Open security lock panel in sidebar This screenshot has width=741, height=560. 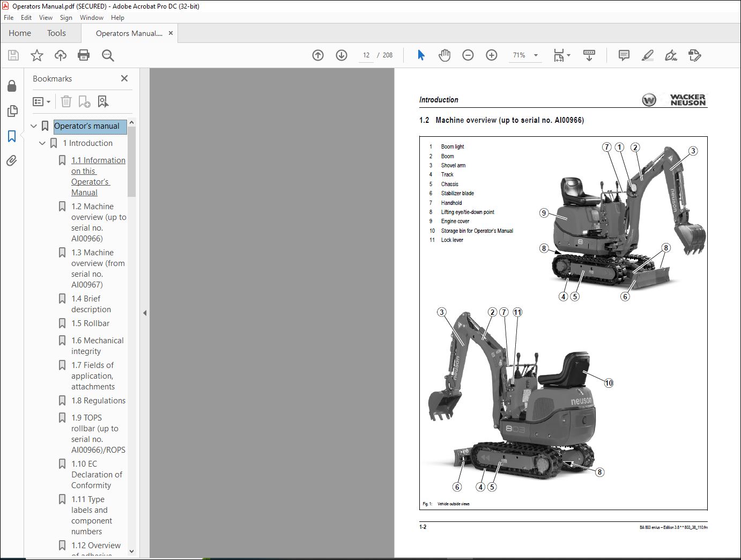click(12, 86)
